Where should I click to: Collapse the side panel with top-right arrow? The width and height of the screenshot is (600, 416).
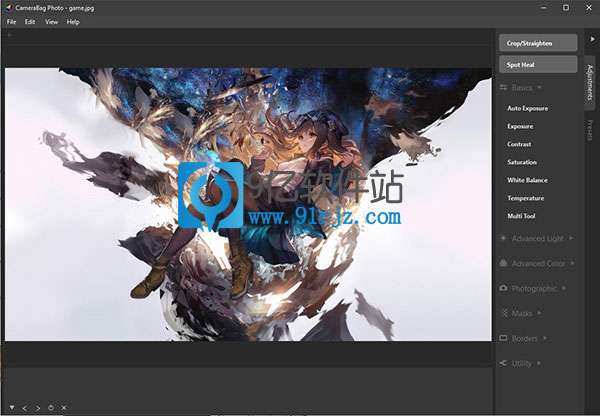pyautogui.click(x=592, y=38)
